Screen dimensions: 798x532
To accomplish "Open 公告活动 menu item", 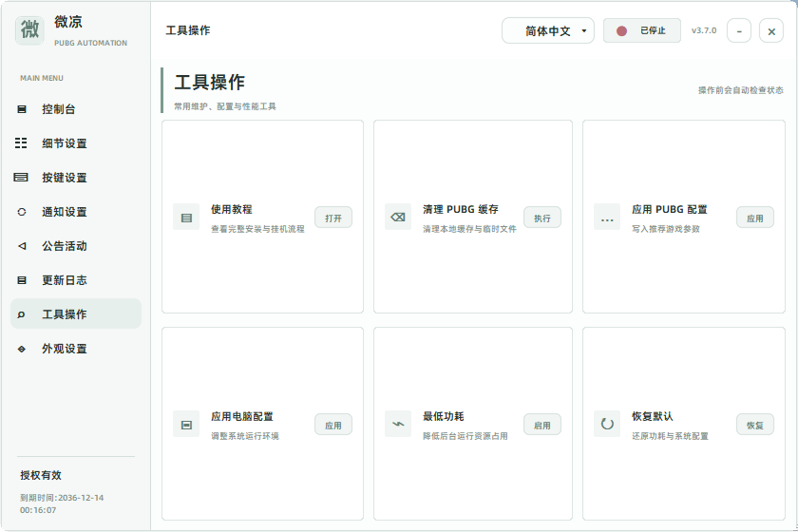I will 76,246.
